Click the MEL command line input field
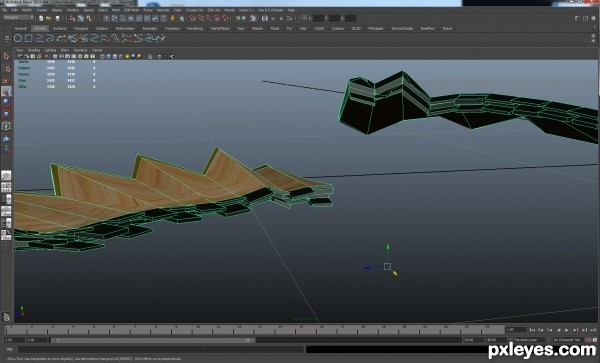This screenshot has width=600, height=363. (x=161, y=349)
